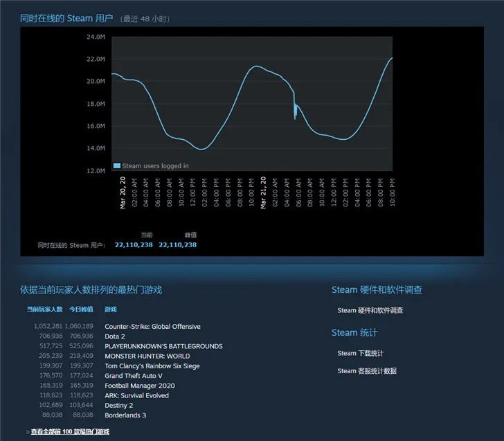Open Steam 下载统计 download stats link
This screenshot has width=504, height=441.
point(360,353)
